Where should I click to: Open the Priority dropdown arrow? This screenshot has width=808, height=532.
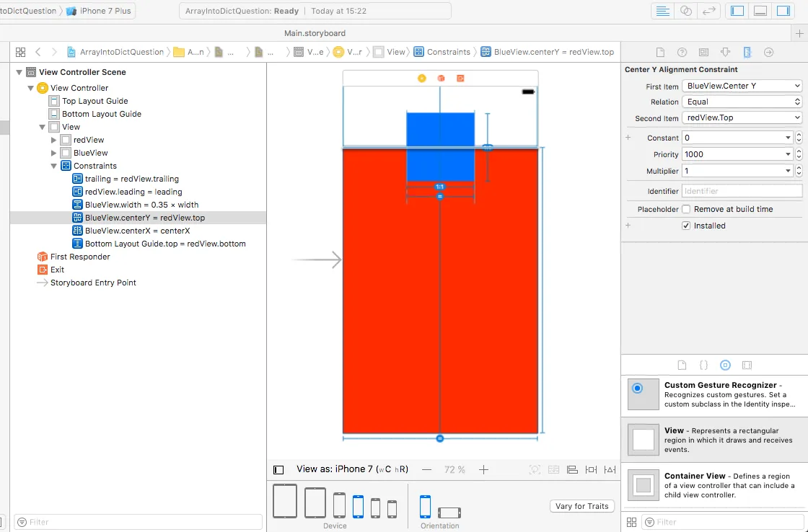point(788,154)
